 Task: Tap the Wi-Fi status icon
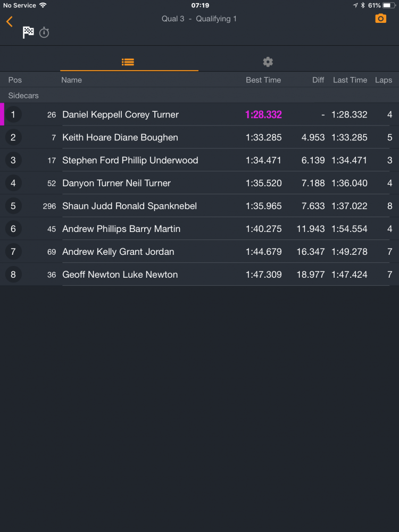(x=43, y=5)
